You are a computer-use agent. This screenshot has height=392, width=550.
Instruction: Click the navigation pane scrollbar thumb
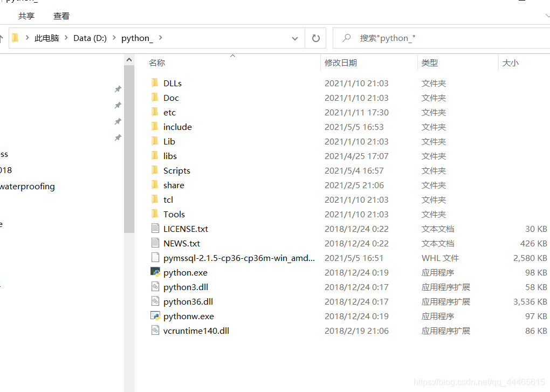(x=129, y=149)
